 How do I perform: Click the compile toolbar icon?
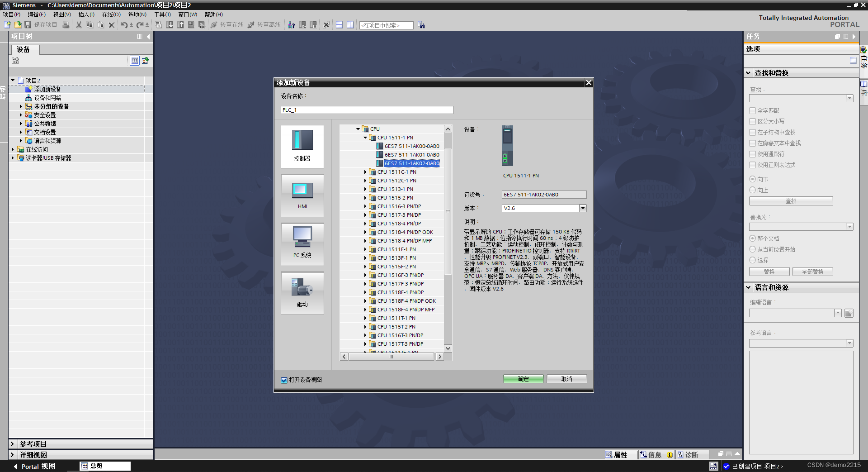point(159,25)
